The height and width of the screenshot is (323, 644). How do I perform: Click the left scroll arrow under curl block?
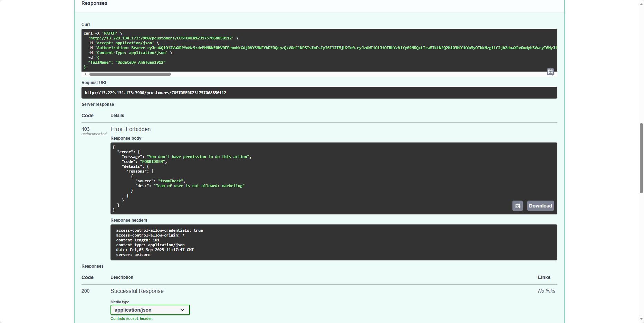[x=85, y=74]
